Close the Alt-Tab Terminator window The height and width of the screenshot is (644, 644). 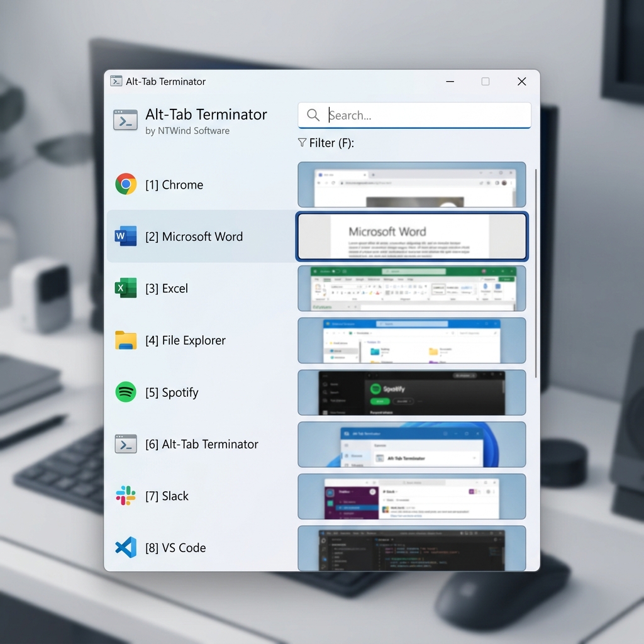tap(521, 81)
